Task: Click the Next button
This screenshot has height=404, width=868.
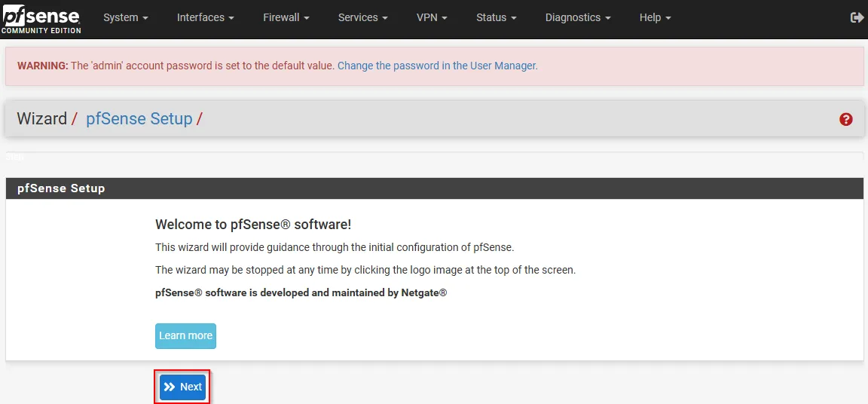Action: pos(182,387)
